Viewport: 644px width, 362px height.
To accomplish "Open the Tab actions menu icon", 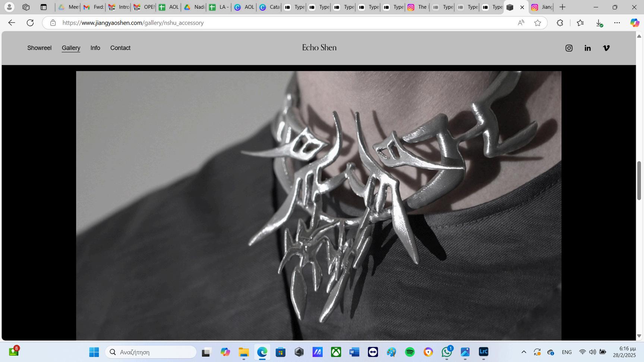I will point(43,7).
